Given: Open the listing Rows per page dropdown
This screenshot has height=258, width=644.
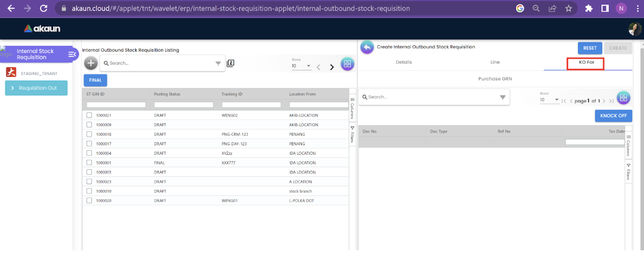Looking at the screenshot, I should tap(302, 66).
